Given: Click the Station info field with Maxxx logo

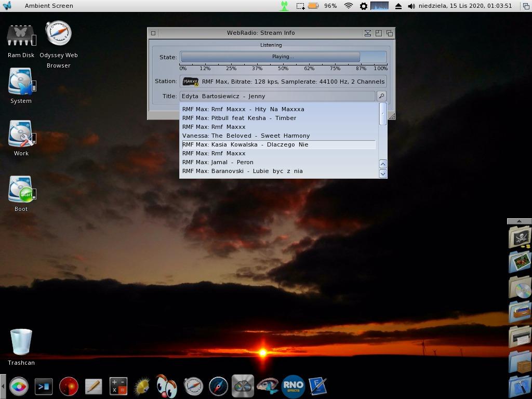Looking at the screenshot, I should 283,82.
